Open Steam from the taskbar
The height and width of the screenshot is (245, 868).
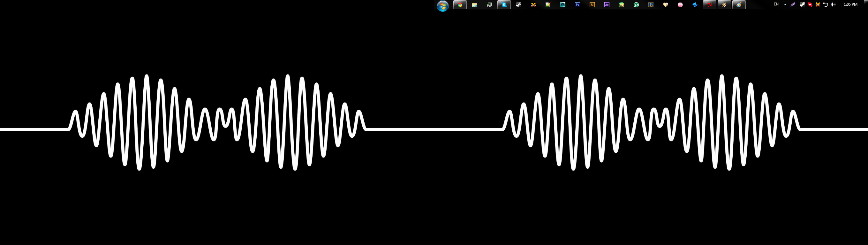click(x=518, y=5)
